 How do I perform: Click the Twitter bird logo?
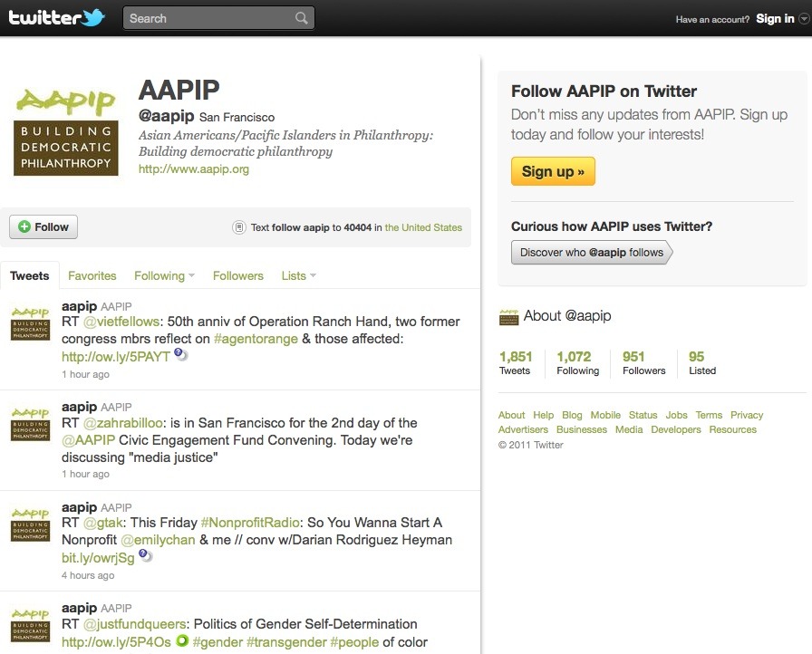pyautogui.click(x=93, y=17)
